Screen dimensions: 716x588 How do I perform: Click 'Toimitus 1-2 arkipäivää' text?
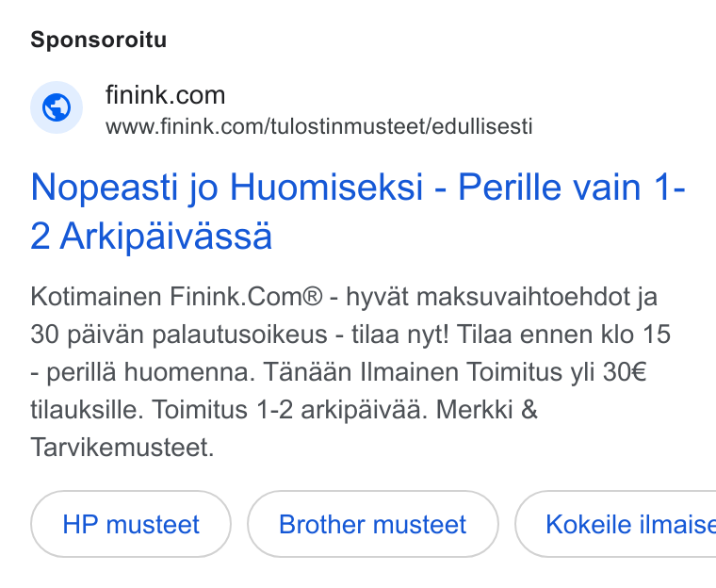pos(289,410)
